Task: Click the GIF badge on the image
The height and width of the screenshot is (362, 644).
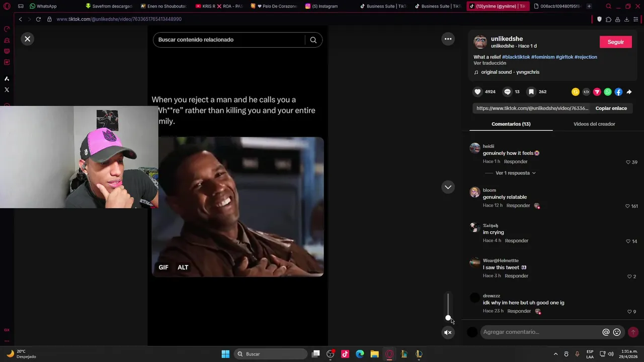Action: coord(164,267)
